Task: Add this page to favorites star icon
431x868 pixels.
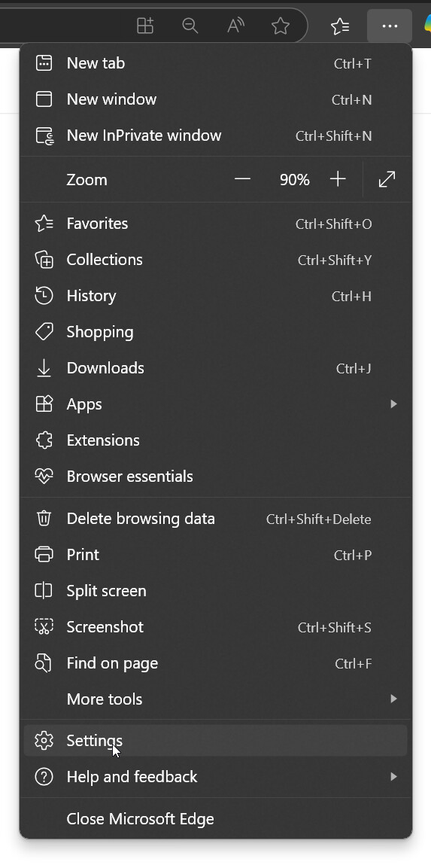Action: [x=281, y=26]
